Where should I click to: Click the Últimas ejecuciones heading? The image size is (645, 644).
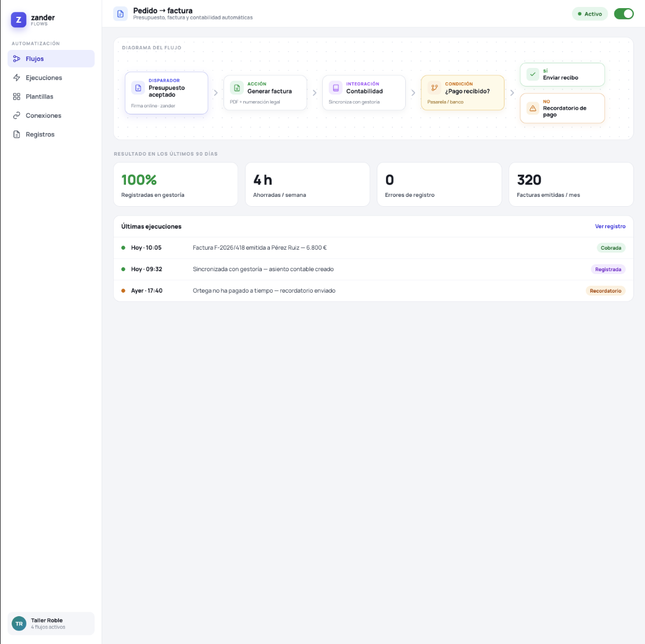pyautogui.click(x=152, y=226)
